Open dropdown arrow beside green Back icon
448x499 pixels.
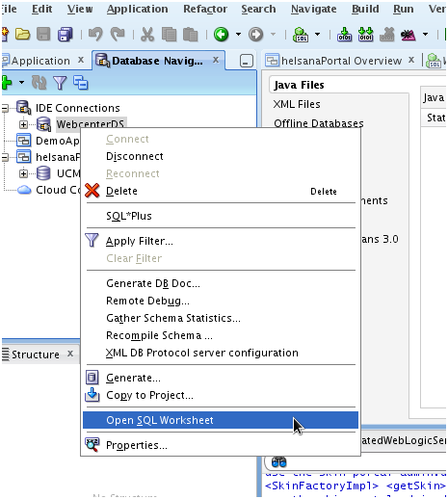pyautogui.click(x=238, y=34)
